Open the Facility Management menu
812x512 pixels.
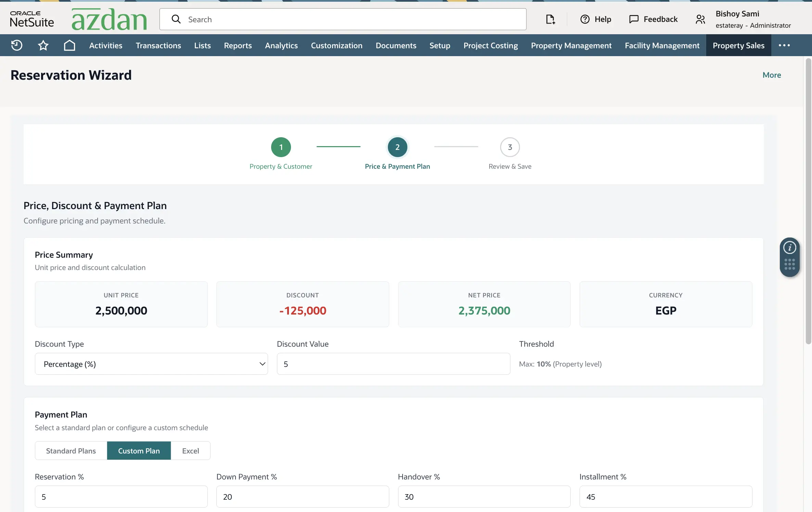coord(662,45)
